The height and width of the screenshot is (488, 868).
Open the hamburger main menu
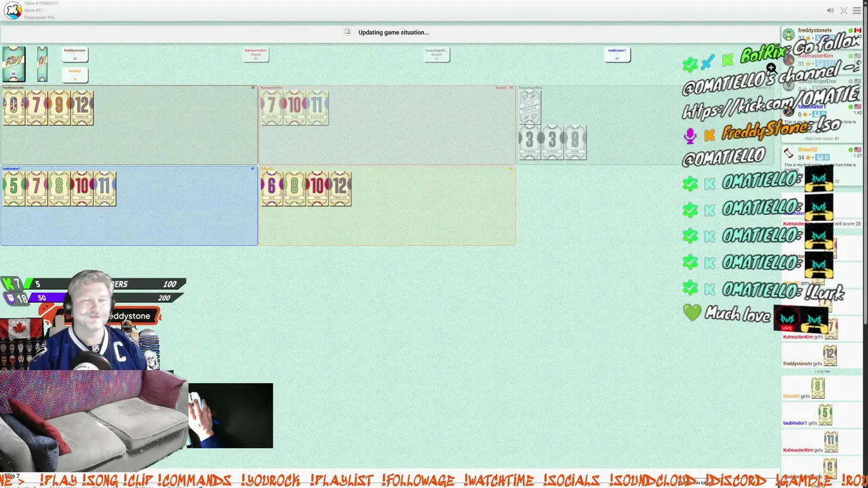[x=859, y=10]
